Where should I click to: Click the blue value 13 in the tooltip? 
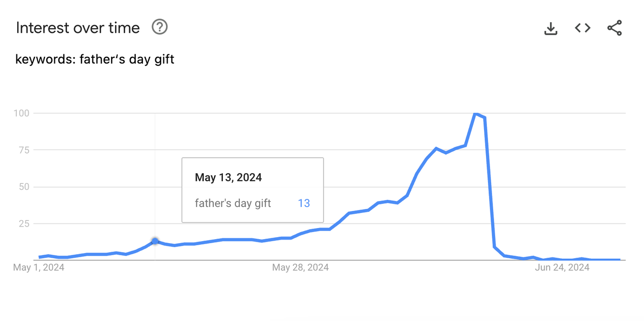click(x=304, y=203)
